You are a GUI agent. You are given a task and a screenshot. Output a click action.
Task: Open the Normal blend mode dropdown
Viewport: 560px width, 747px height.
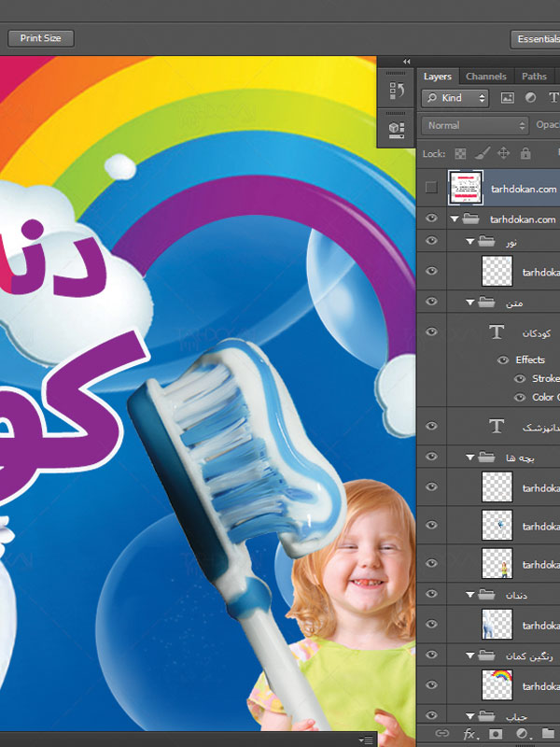(x=475, y=126)
